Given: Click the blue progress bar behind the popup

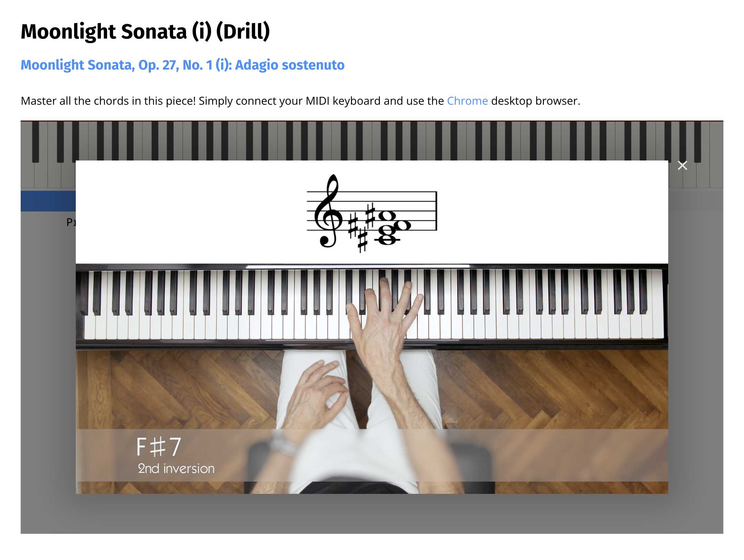Looking at the screenshot, I should (48, 201).
